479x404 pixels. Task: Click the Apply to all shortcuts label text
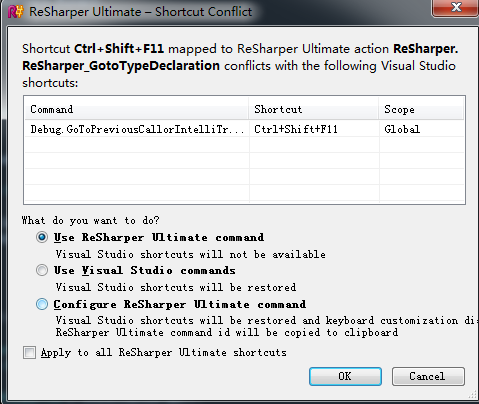pyautogui.click(x=164, y=353)
